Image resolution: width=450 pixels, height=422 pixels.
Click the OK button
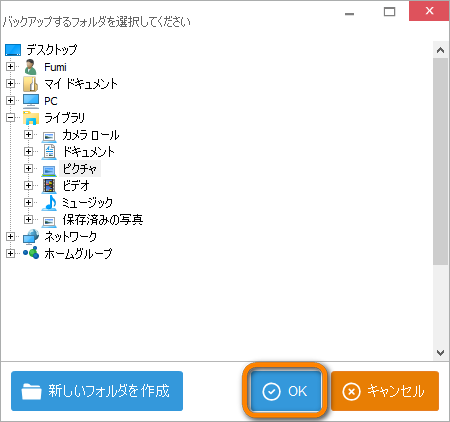286,391
